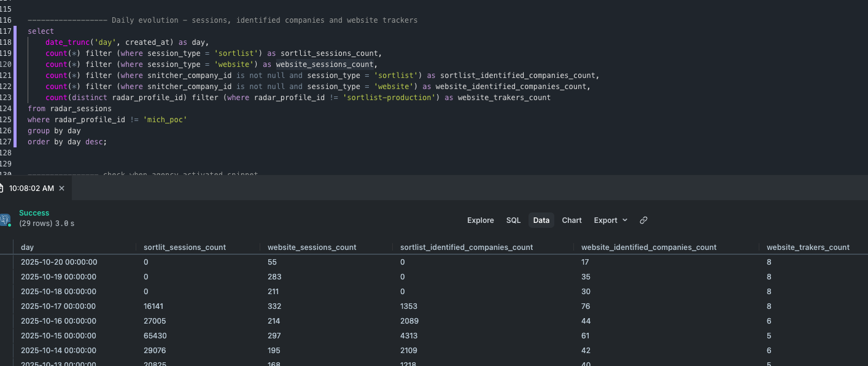The height and width of the screenshot is (366, 868).
Task: Click the website_identified_companies_count column header
Action: (x=649, y=247)
